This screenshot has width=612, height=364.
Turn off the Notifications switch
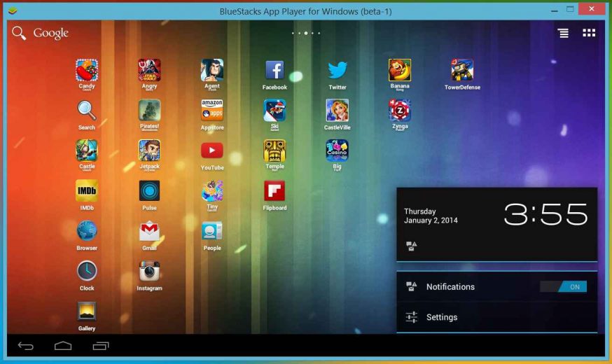563,287
